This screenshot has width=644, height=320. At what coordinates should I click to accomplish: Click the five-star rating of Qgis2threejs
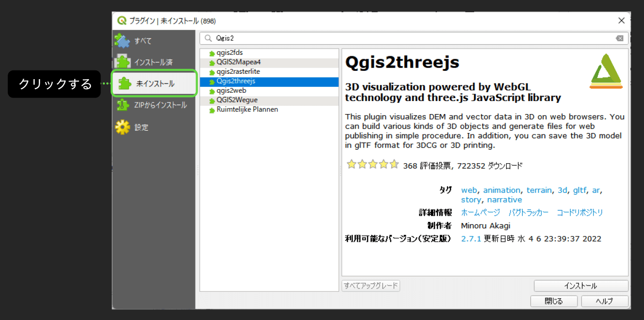point(373,165)
